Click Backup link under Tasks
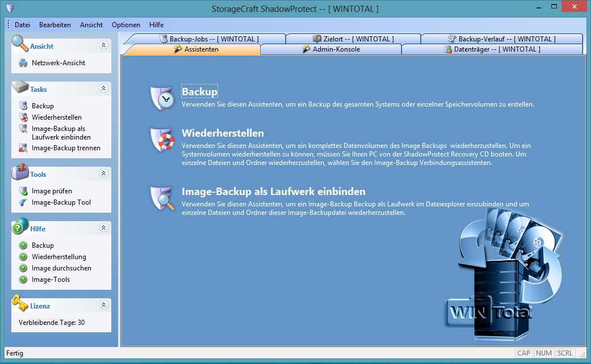This screenshot has width=591, height=364. point(43,106)
